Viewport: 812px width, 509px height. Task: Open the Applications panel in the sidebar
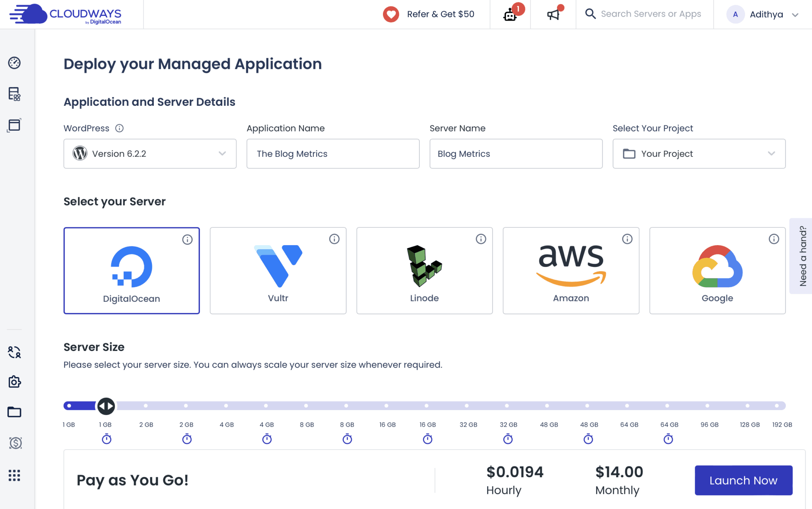pyautogui.click(x=14, y=125)
